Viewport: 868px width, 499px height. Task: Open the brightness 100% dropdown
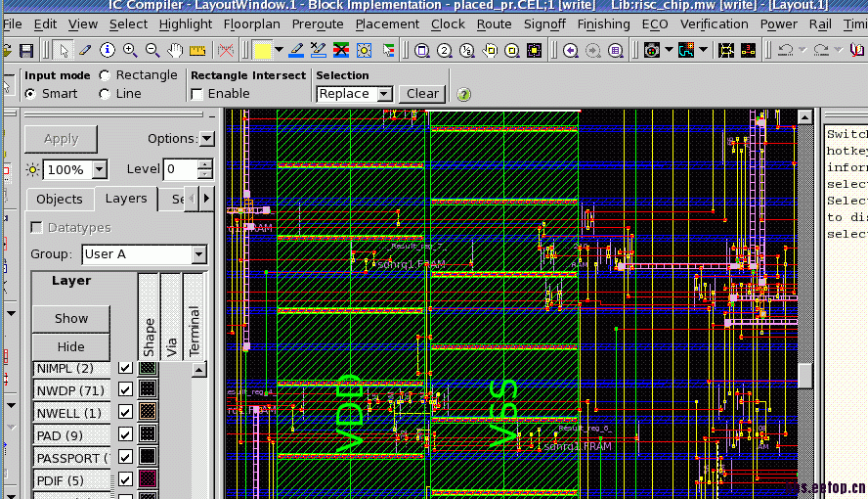(x=100, y=169)
